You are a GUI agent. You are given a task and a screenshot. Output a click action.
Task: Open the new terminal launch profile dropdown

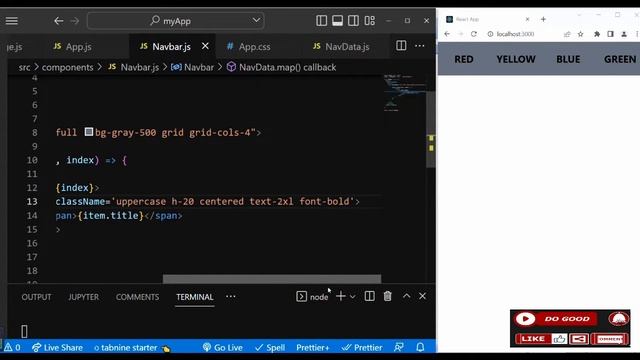click(353, 297)
